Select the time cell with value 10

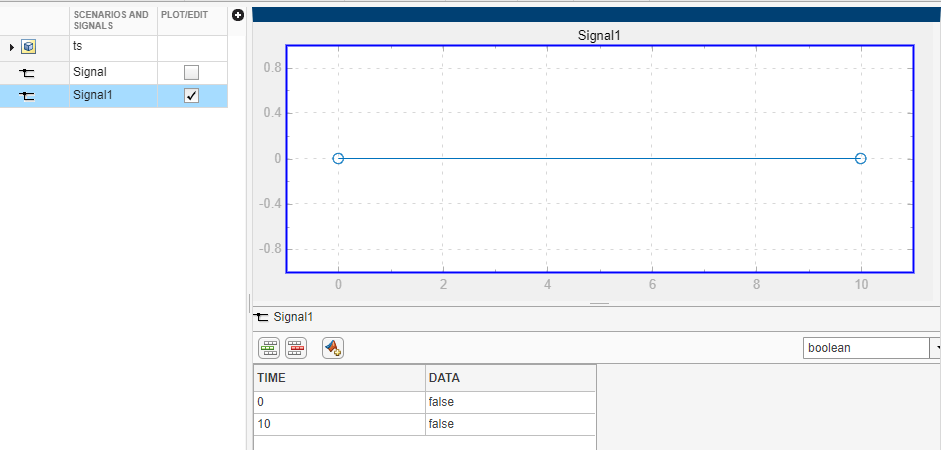340,424
